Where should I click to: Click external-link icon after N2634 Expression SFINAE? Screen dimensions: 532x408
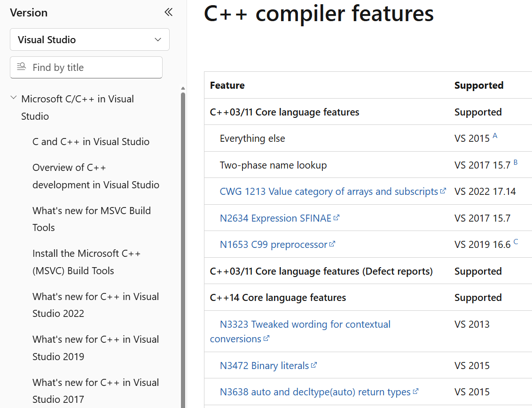pyautogui.click(x=336, y=217)
